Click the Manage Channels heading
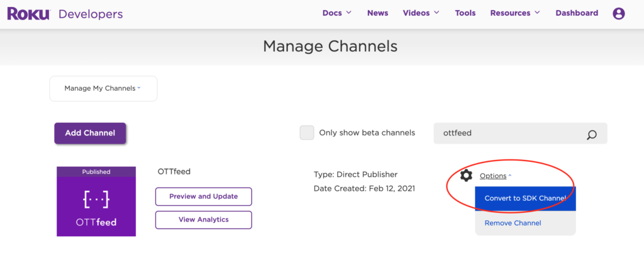The height and width of the screenshot is (255, 644). (330, 46)
